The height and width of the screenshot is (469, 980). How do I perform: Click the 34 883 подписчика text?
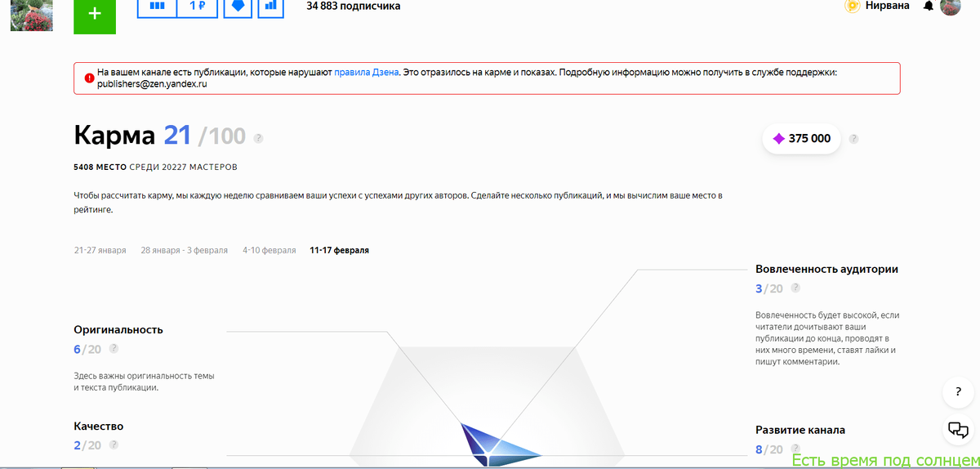(354, 6)
